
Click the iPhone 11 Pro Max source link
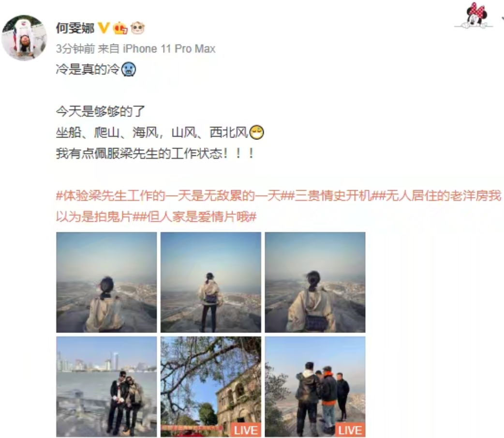click(x=169, y=49)
